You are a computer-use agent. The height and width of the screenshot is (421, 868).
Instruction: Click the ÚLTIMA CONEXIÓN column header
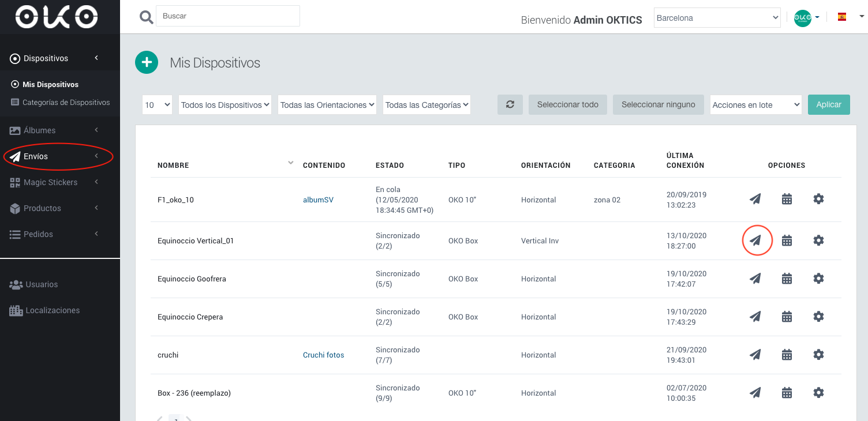(686, 160)
